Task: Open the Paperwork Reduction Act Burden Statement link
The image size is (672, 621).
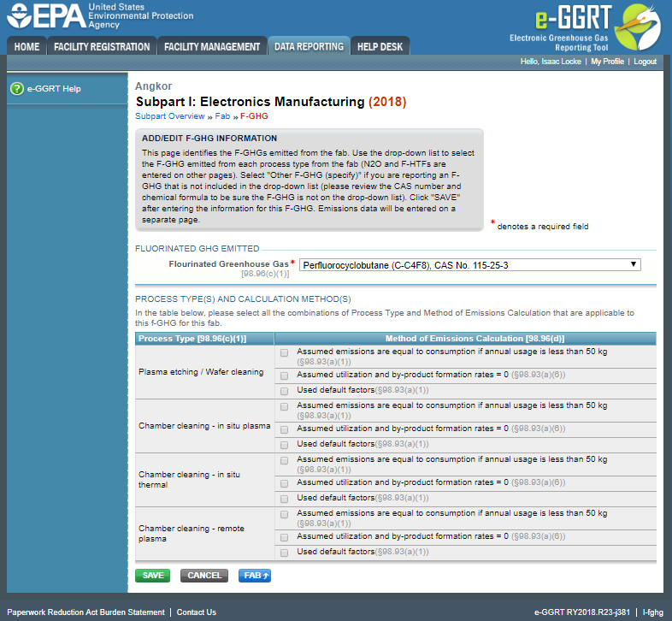Action: coord(85,612)
